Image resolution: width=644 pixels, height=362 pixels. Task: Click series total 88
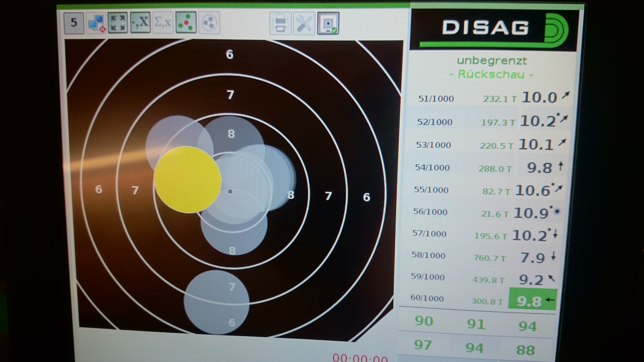tap(525, 350)
